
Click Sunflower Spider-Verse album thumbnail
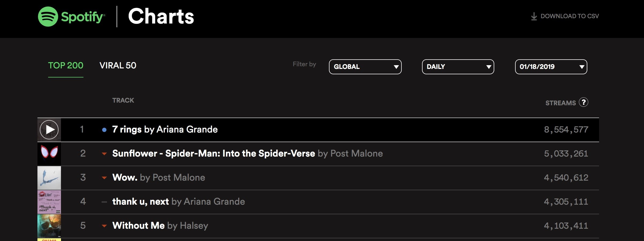(49, 154)
